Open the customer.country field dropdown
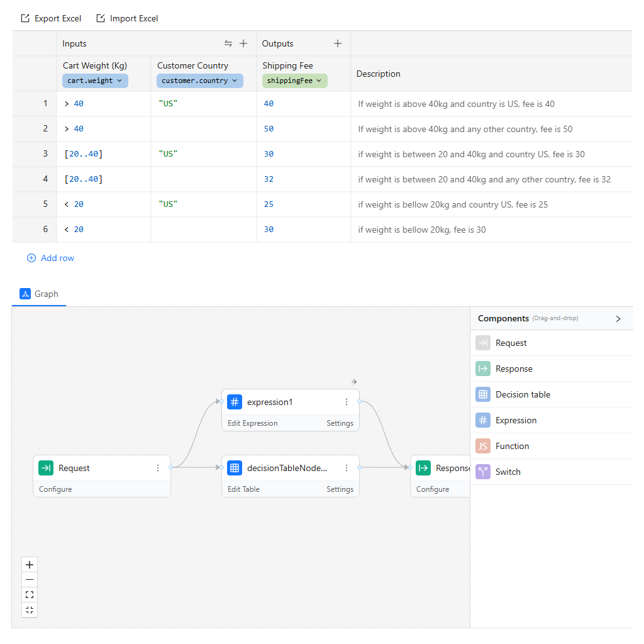The width and height of the screenshot is (644, 644). coord(199,80)
